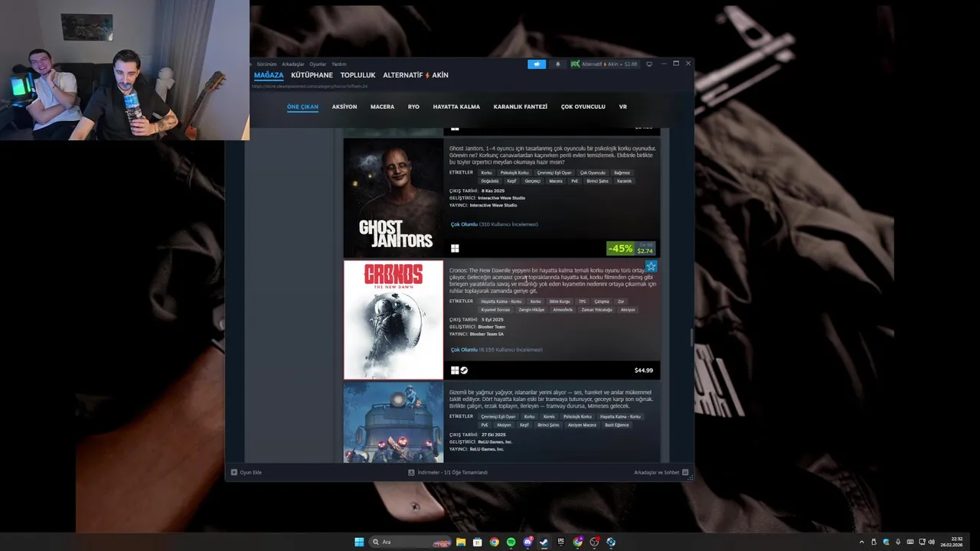Select the KARANLIK FANTEZİ category tab

[521, 106]
